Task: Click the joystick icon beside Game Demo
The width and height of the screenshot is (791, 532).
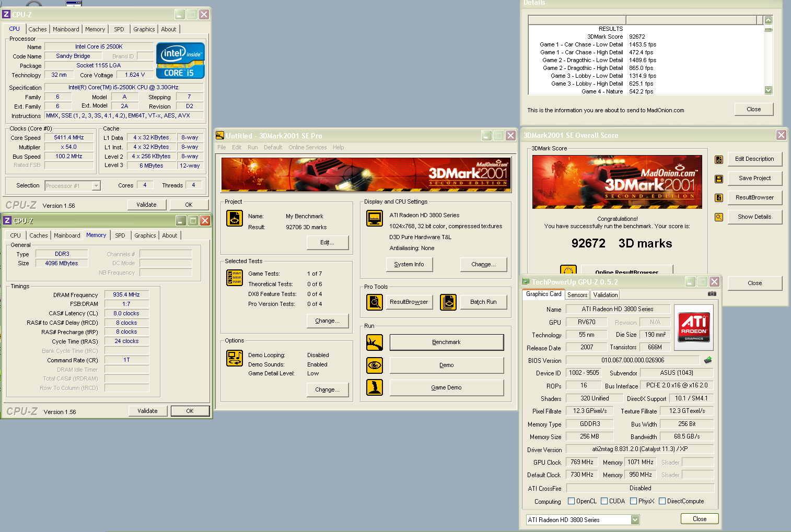Action: tap(375, 387)
